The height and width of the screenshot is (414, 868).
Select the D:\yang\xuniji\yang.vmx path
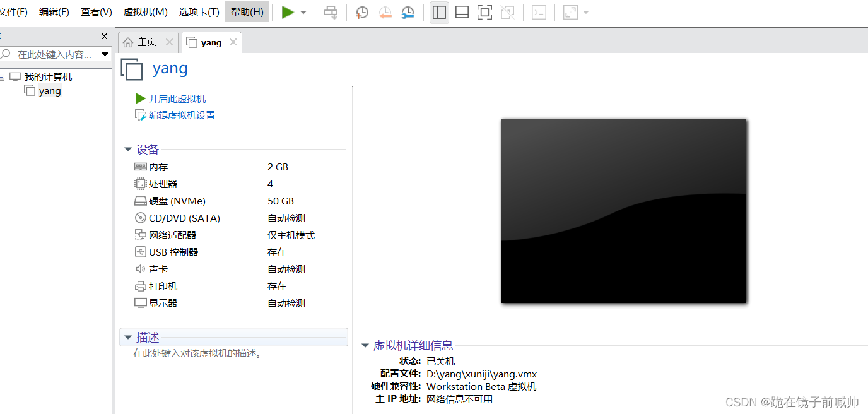tap(481, 374)
